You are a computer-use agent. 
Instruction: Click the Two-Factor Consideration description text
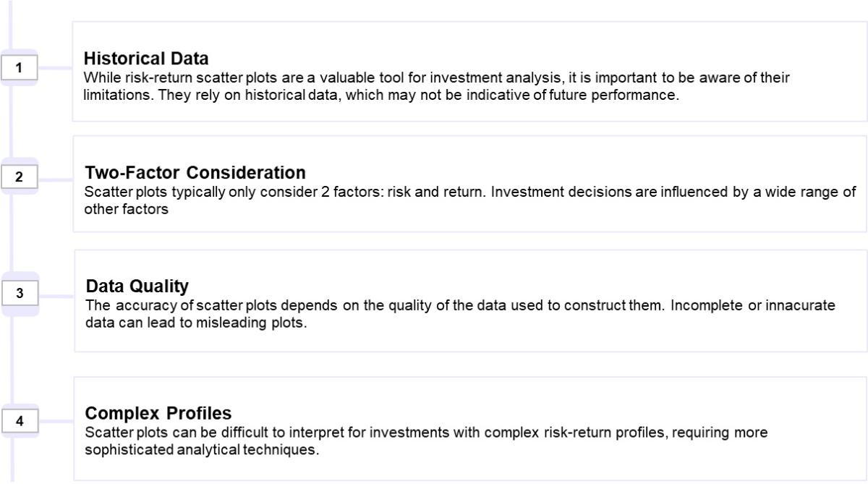tap(470, 200)
